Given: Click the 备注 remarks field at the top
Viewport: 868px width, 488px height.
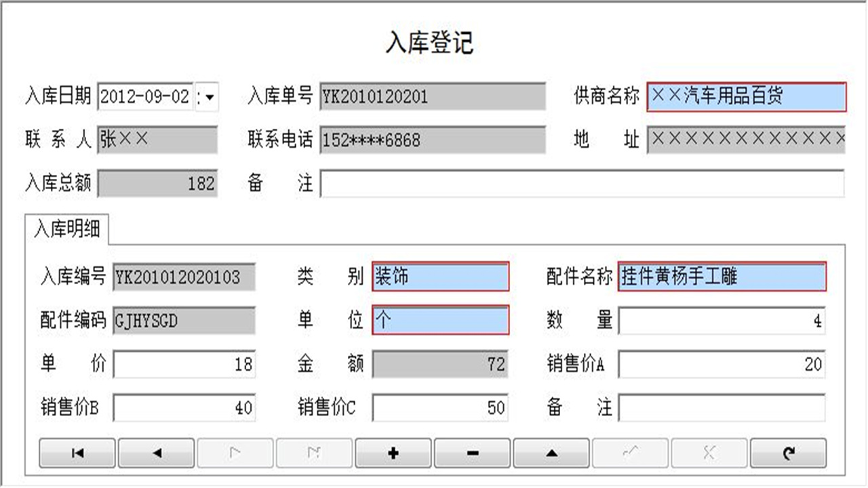Looking at the screenshot, I should tap(583, 183).
